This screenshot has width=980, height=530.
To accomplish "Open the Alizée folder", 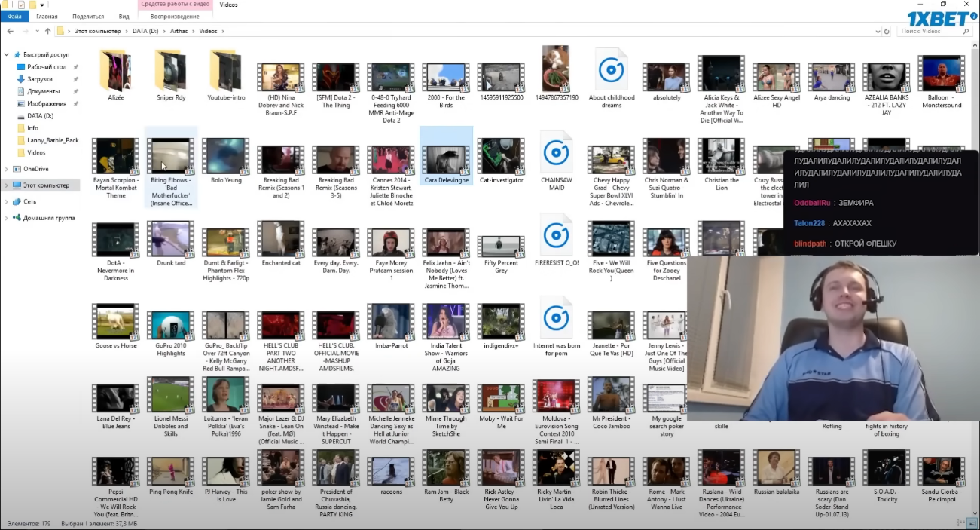I will (115, 71).
